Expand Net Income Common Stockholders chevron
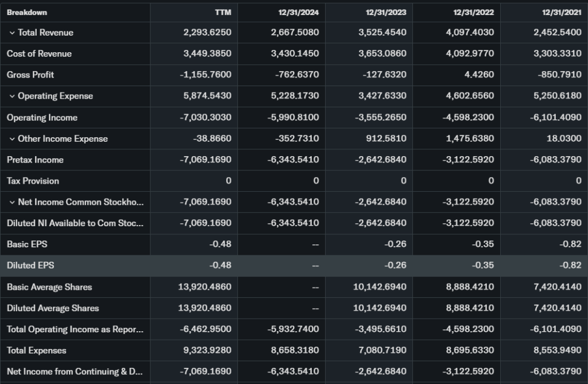 (x=11, y=202)
